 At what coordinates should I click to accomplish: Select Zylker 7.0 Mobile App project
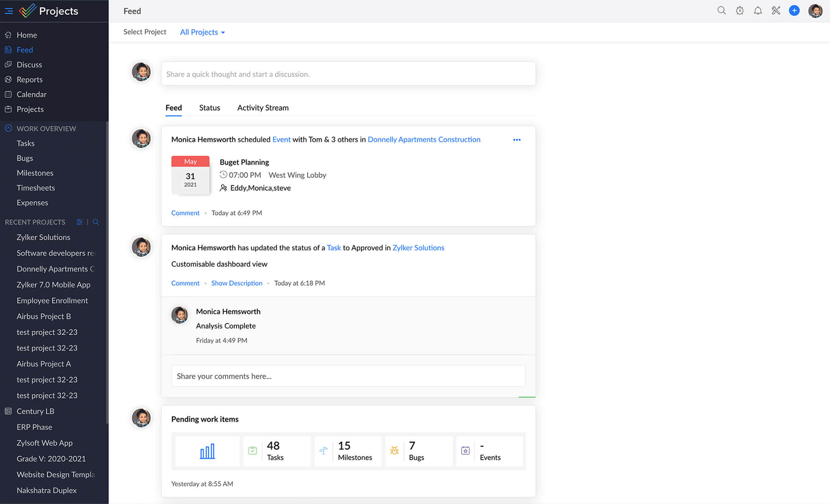(x=53, y=285)
